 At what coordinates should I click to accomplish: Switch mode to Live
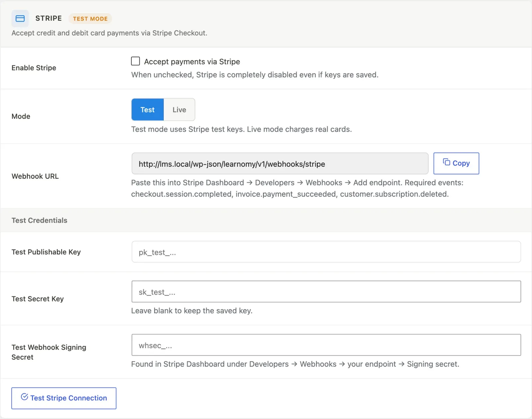pos(179,109)
